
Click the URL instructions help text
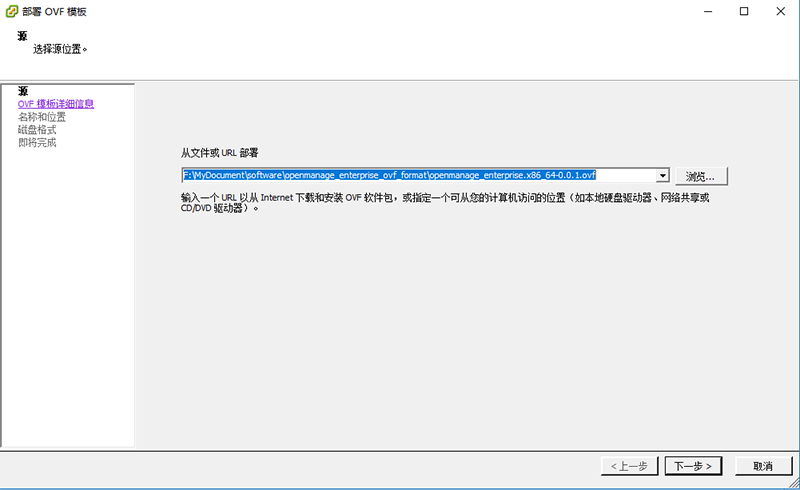pos(445,203)
